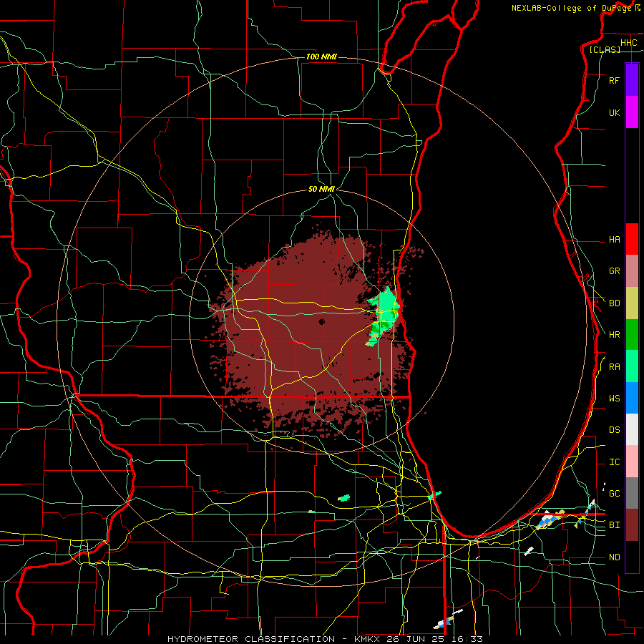
Task: Click the 16:33 timestamp
Action: (469, 639)
